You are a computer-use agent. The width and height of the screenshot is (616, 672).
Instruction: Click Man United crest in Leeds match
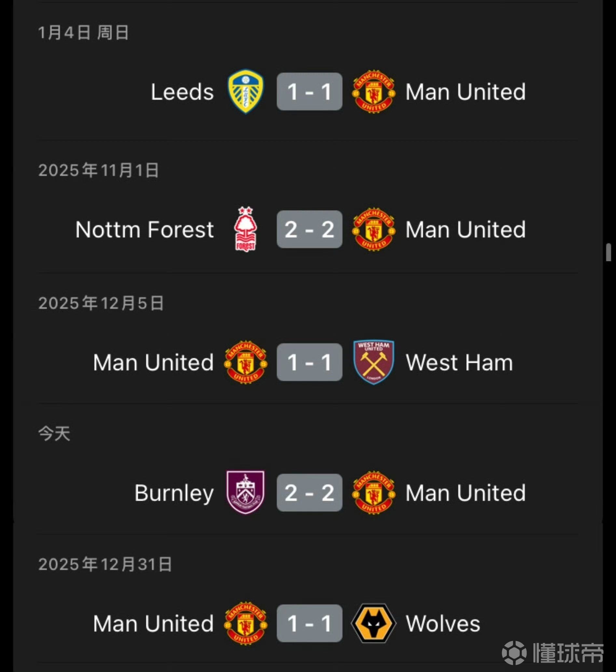tap(374, 92)
